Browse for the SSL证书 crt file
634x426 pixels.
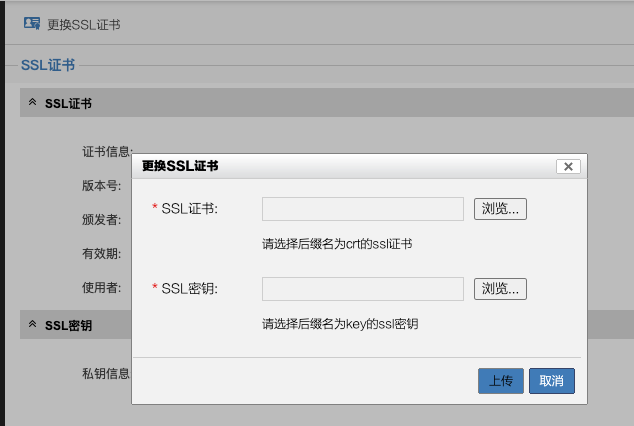[x=499, y=208]
